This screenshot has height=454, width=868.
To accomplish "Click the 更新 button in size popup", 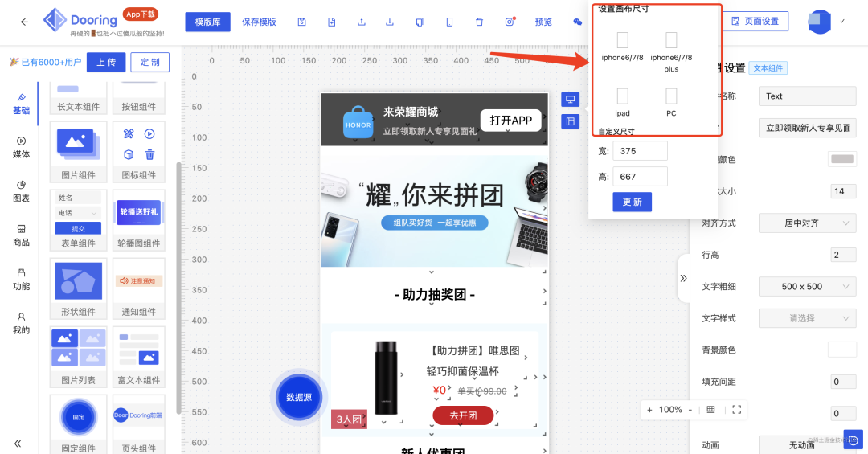I will point(632,202).
